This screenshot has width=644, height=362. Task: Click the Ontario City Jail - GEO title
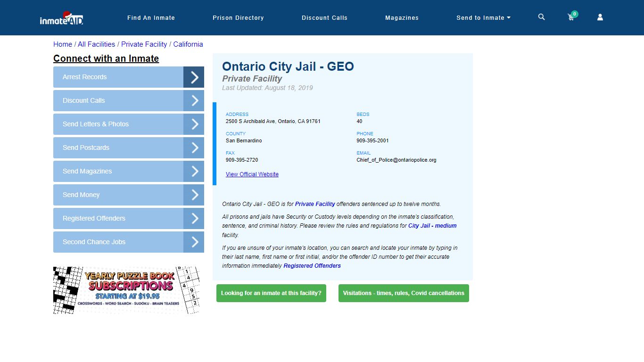(288, 66)
